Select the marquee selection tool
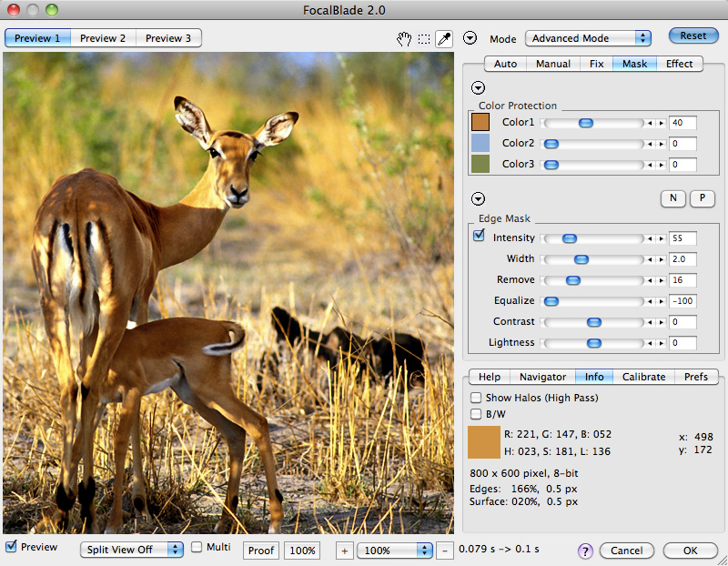The image size is (728, 566). pos(424,38)
